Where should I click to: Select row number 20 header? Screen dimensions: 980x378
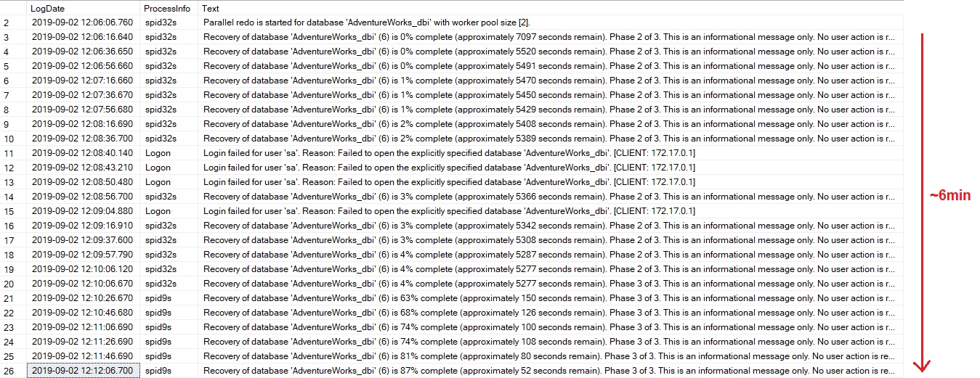tap(9, 284)
